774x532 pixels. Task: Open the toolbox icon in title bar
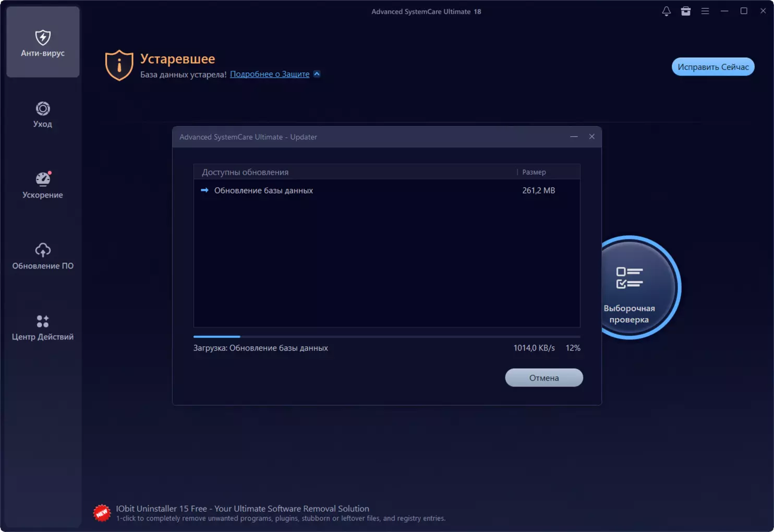(x=686, y=11)
